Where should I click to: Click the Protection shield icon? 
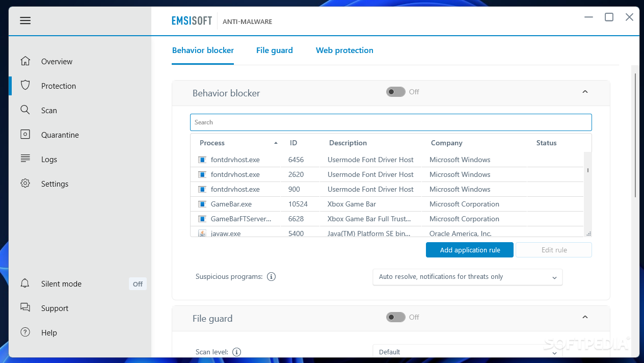25,85
